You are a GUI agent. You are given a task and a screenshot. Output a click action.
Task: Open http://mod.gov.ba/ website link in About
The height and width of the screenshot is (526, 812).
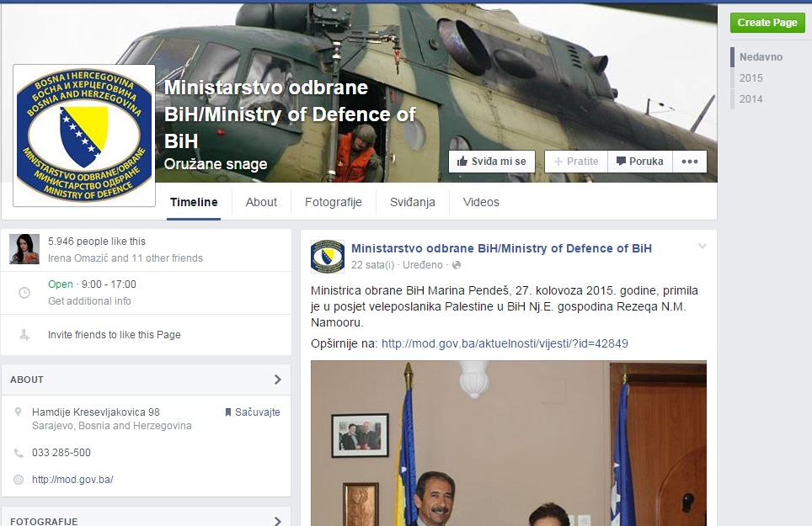(x=72, y=480)
